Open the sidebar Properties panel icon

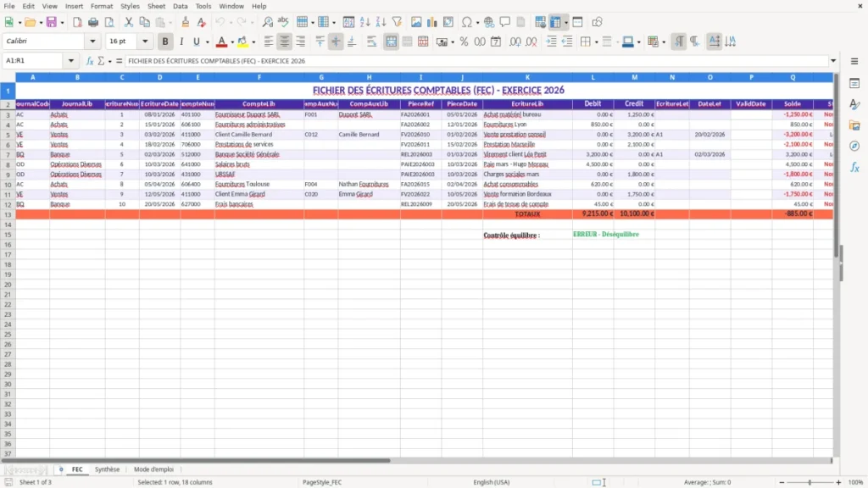point(854,83)
